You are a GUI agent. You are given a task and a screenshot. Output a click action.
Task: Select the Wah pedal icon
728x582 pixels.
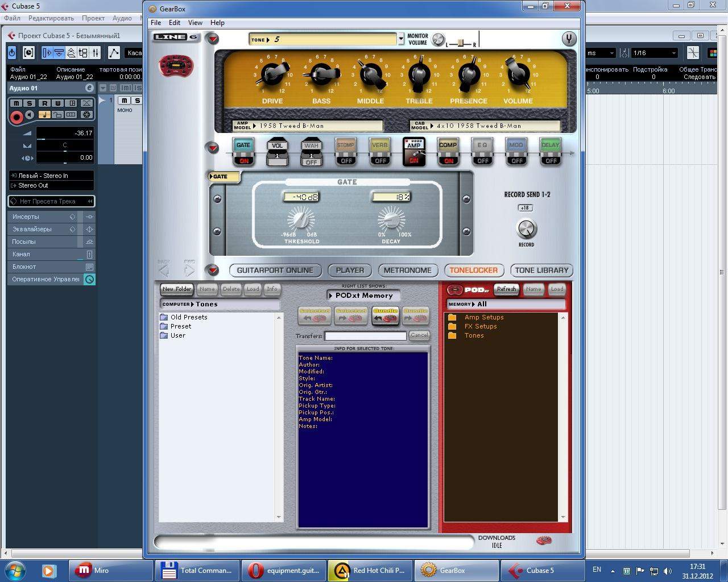311,152
